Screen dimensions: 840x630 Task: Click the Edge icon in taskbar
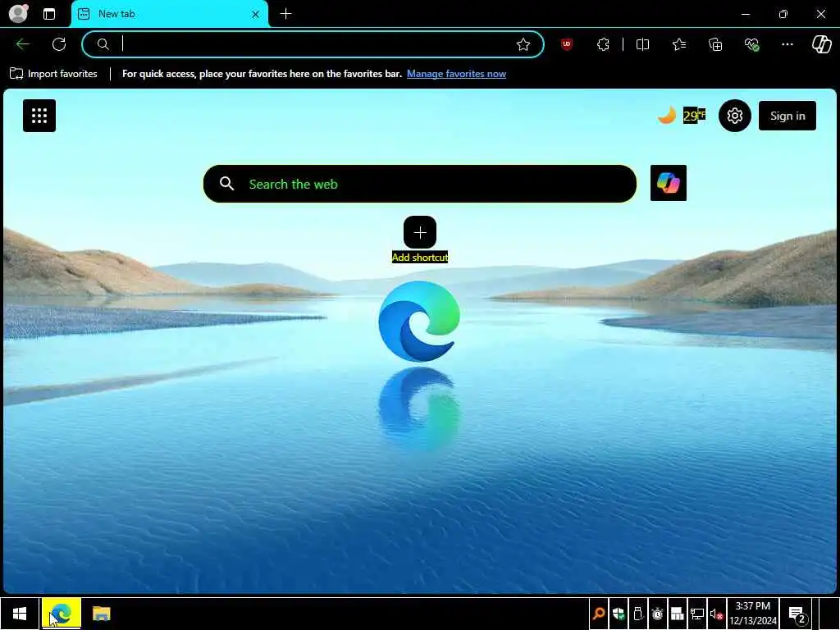coord(61,614)
